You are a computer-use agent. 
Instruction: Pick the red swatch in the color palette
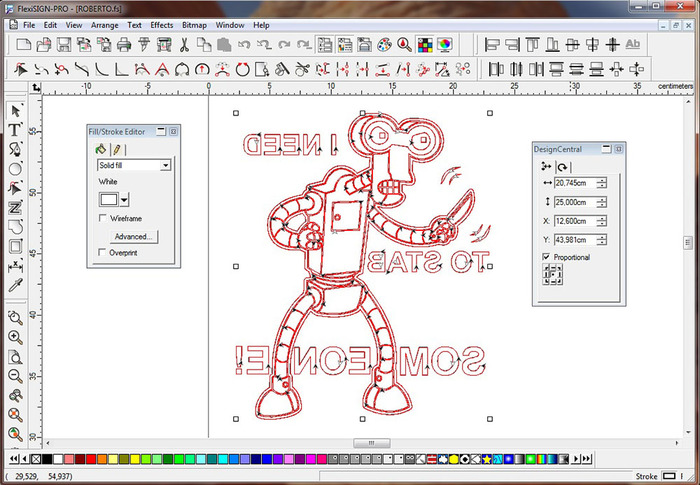point(93,459)
